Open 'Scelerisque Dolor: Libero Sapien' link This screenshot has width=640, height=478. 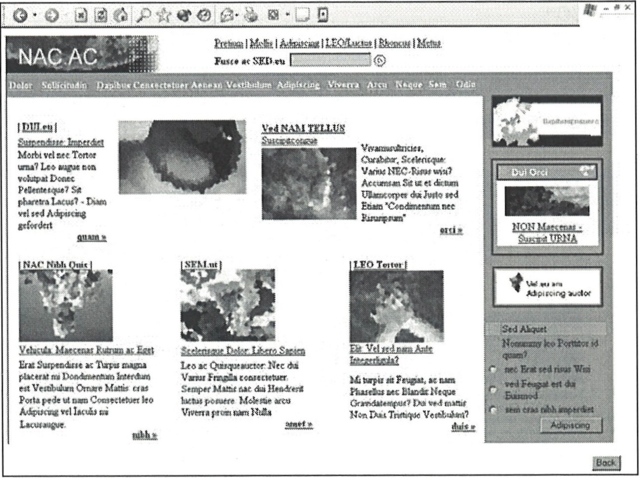243,351
